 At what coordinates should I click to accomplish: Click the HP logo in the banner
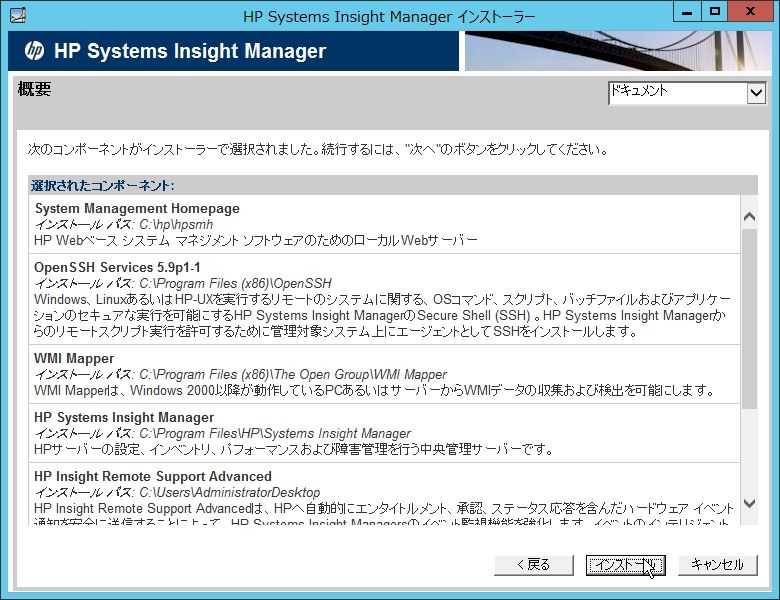point(34,51)
